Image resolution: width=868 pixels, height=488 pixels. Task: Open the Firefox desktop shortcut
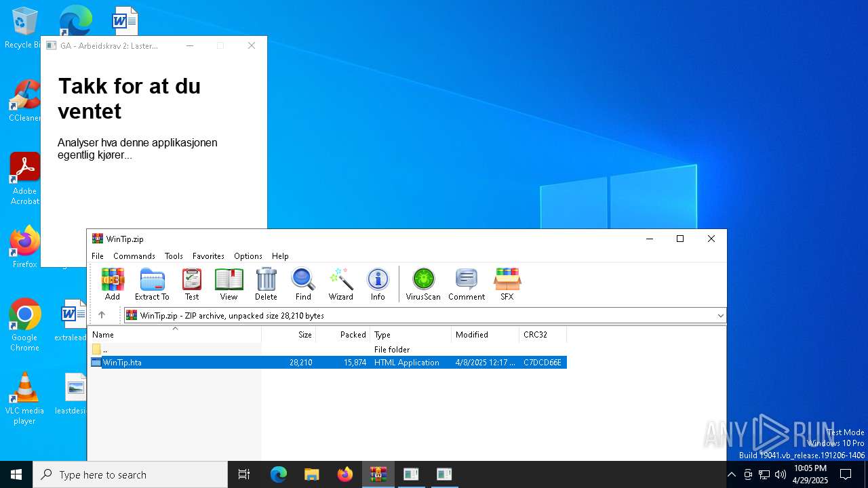tap(24, 247)
